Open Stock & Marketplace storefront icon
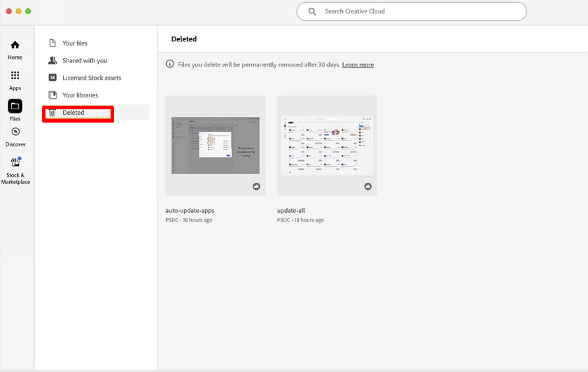588x372 pixels. point(15,162)
